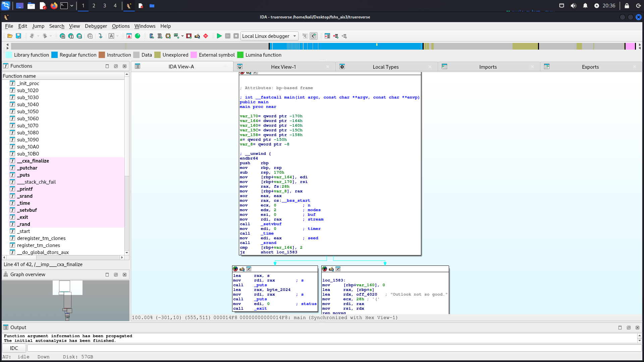Image resolution: width=644 pixels, height=362 pixels.
Task: Select main's _start function entry
Action: pyautogui.click(x=23, y=231)
